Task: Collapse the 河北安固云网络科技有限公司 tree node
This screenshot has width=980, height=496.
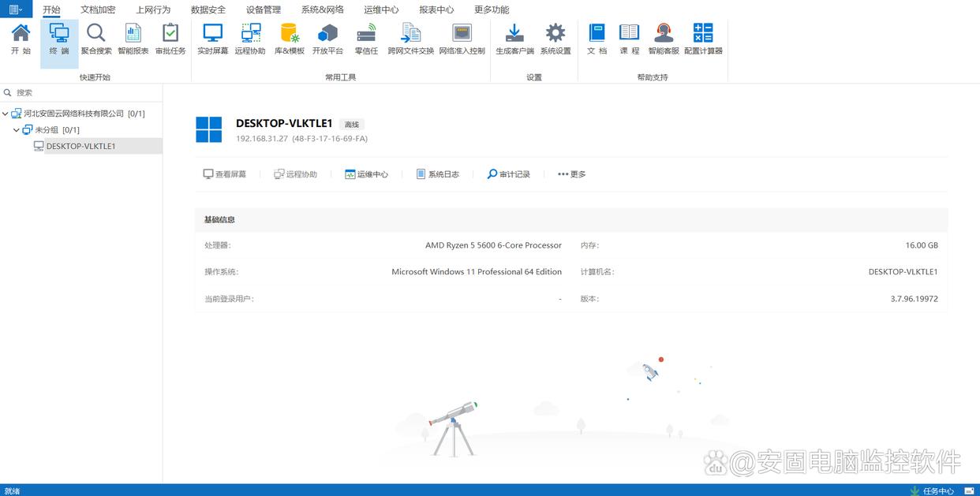Action: [x=6, y=114]
